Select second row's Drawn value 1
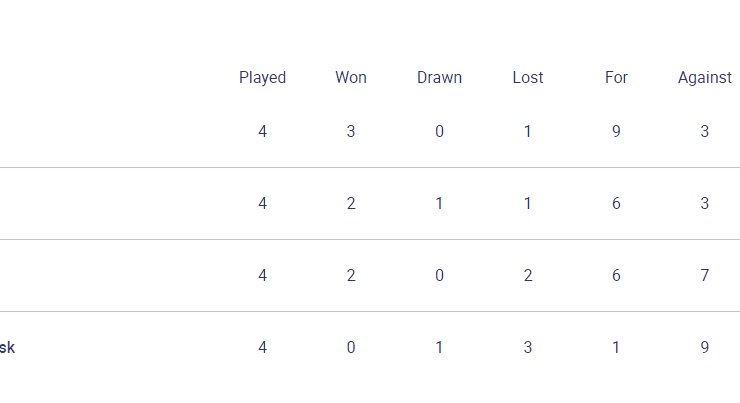 [x=439, y=203]
